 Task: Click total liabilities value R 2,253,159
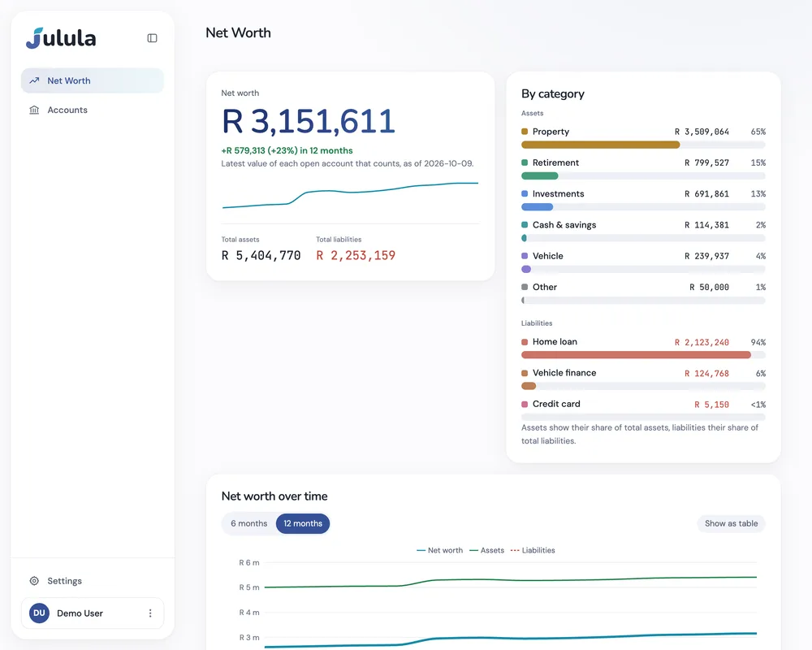[x=356, y=256]
